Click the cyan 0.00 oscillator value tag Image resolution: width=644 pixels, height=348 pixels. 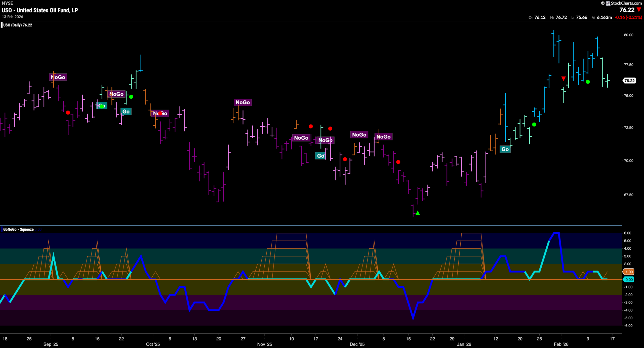tap(628, 280)
